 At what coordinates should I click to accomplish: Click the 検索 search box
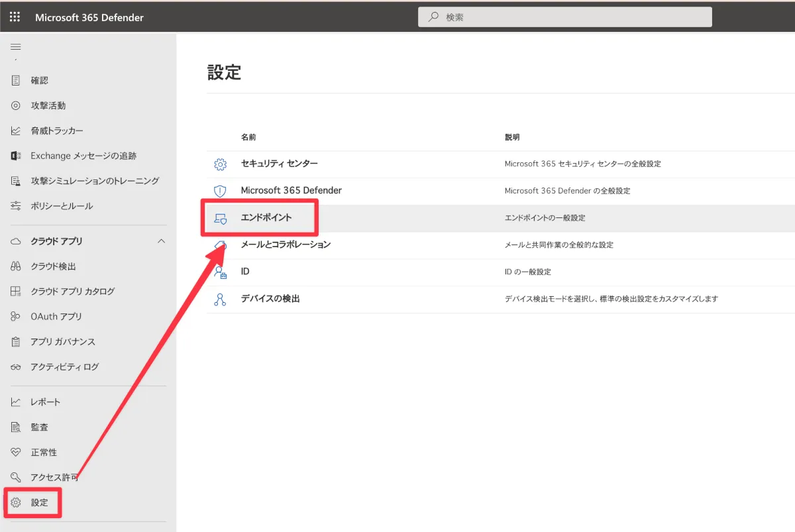click(x=564, y=17)
